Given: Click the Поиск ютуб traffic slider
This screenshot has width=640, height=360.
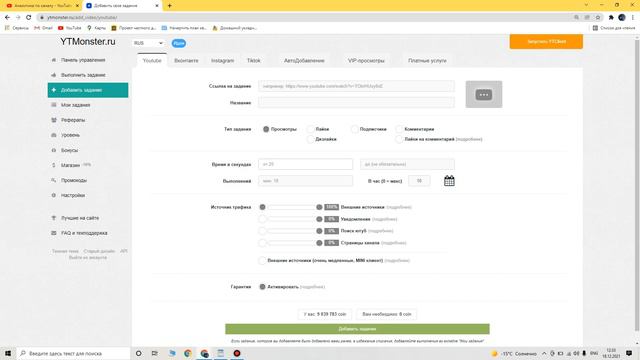Looking at the screenshot, I should 291,231.
